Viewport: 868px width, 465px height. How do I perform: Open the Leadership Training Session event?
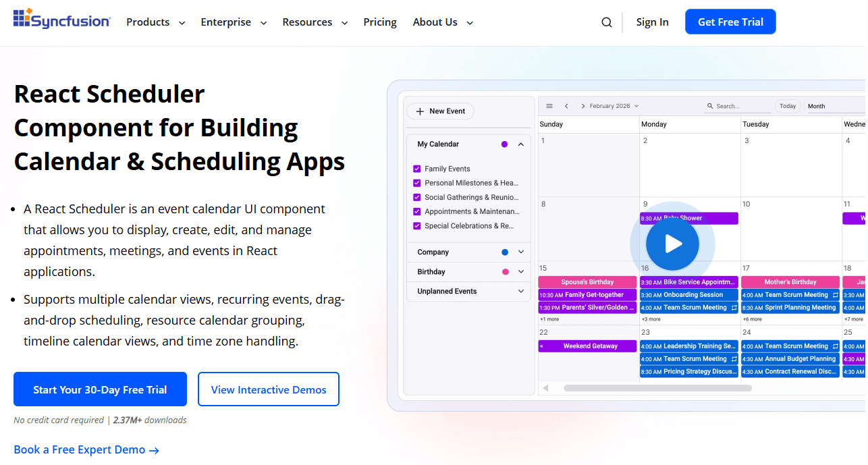click(x=689, y=346)
